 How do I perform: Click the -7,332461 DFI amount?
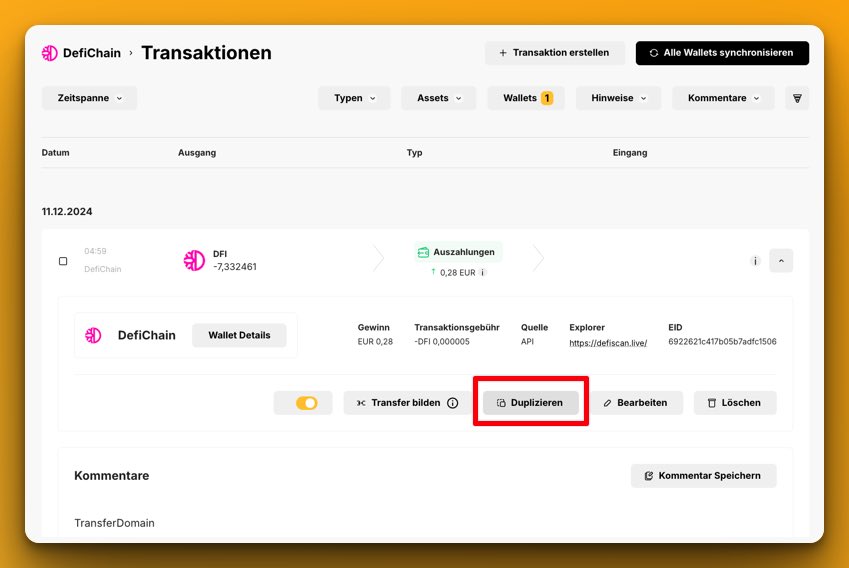point(234,266)
